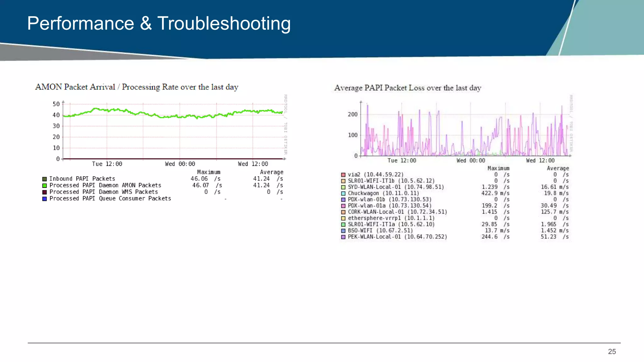
Task: Click the Chuckwagon legend swatch
Action: point(343,194)
